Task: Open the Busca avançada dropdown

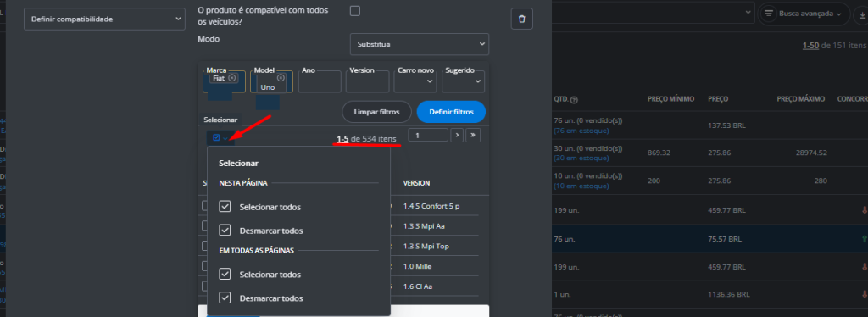Action: [x=804, y=14]
